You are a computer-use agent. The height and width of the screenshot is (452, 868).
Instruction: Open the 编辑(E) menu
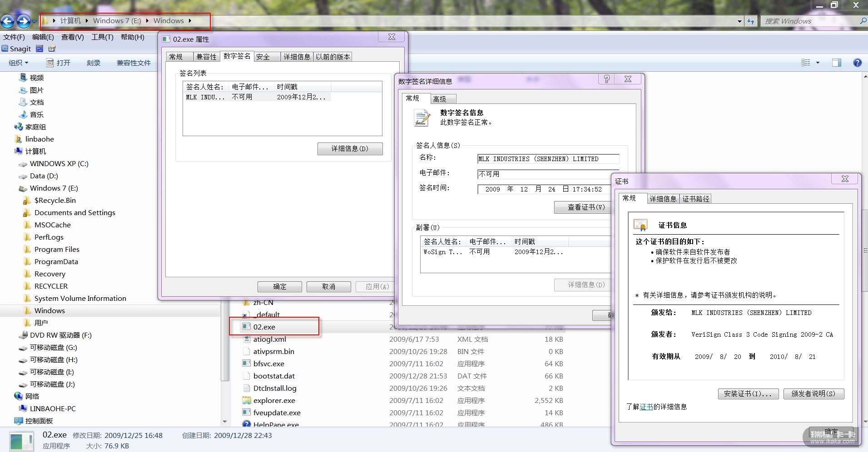43,37
